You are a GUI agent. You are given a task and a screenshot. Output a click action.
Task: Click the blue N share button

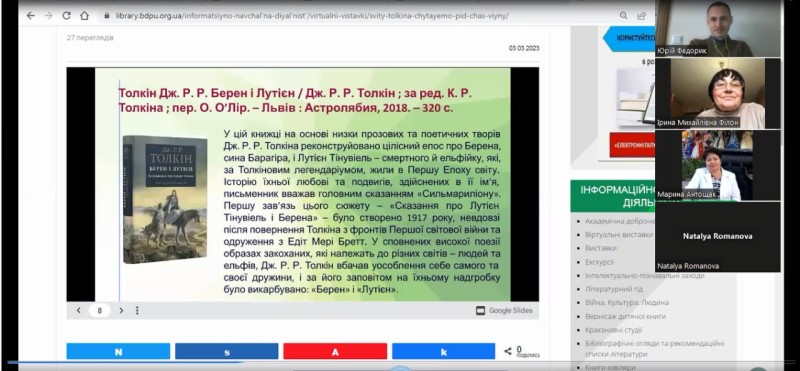tap(118, 352)
